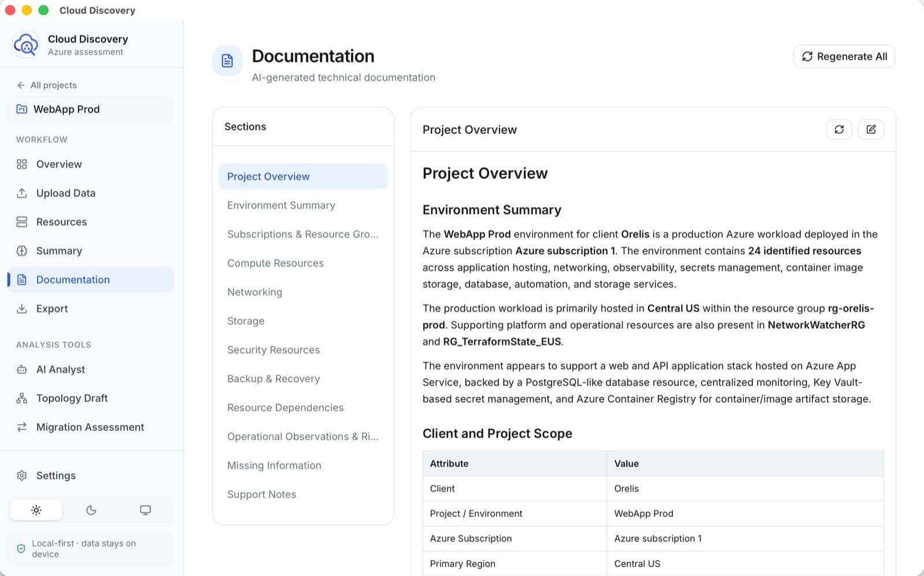Switch to light theme
The width and height of the screenshot is (924, 576).
tap(36, 510)
